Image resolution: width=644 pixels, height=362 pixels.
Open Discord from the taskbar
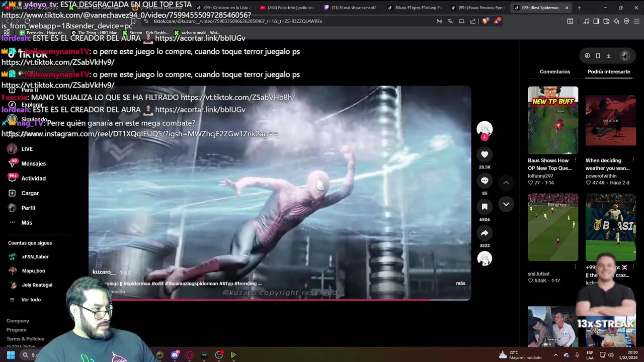point(175,355)
